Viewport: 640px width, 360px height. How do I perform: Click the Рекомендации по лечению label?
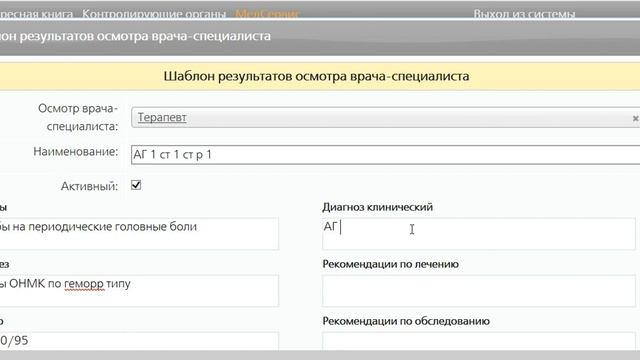(391, 264)
